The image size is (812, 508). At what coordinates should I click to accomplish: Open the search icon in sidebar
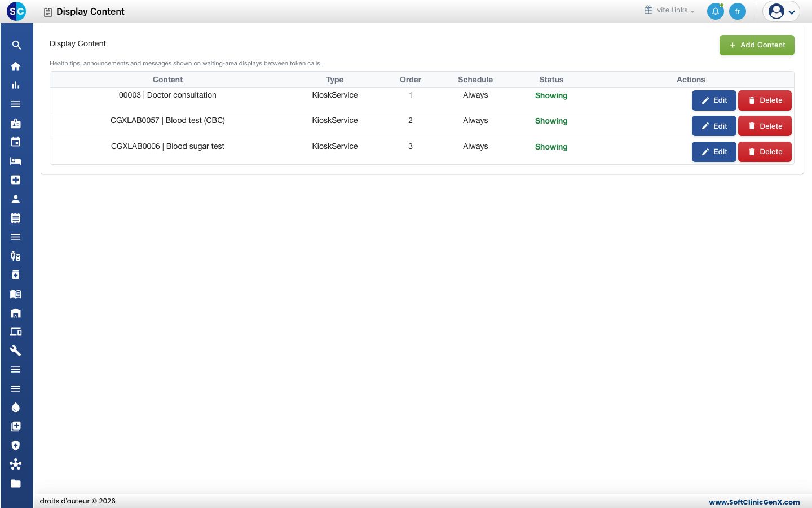point(16,45)
